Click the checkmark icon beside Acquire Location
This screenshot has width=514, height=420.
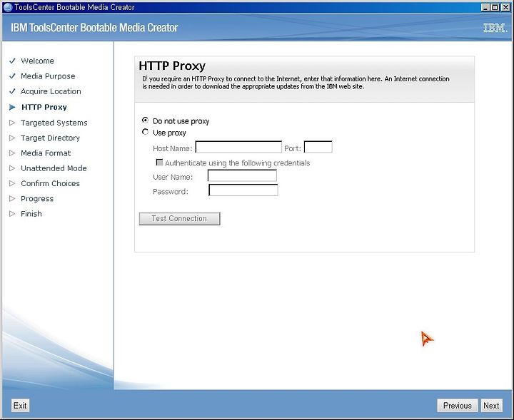click(x=12, y=91)
